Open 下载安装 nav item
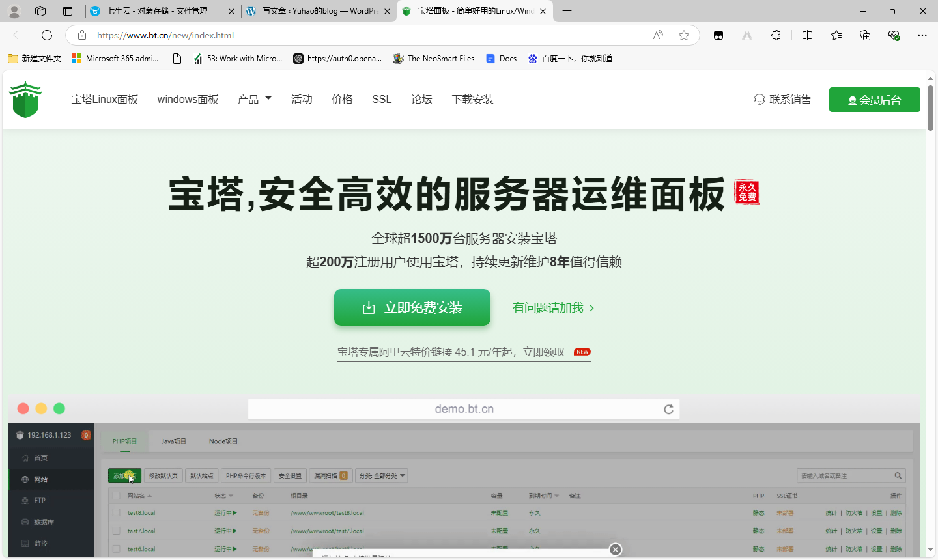The image size is (938, 560). pos(473,100)
